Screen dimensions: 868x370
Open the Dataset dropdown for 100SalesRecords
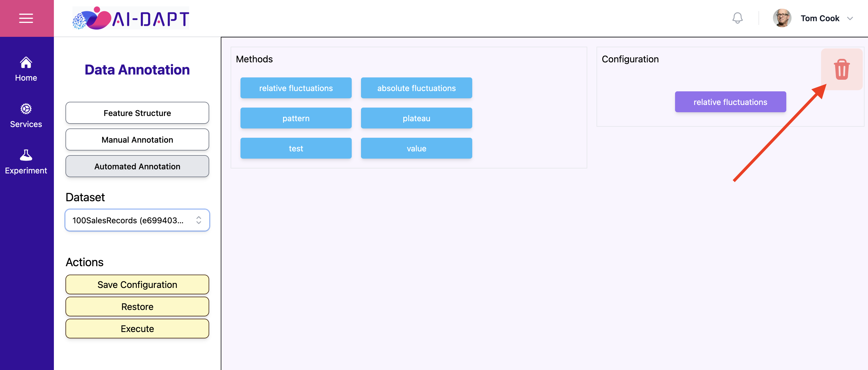(137, 220)
